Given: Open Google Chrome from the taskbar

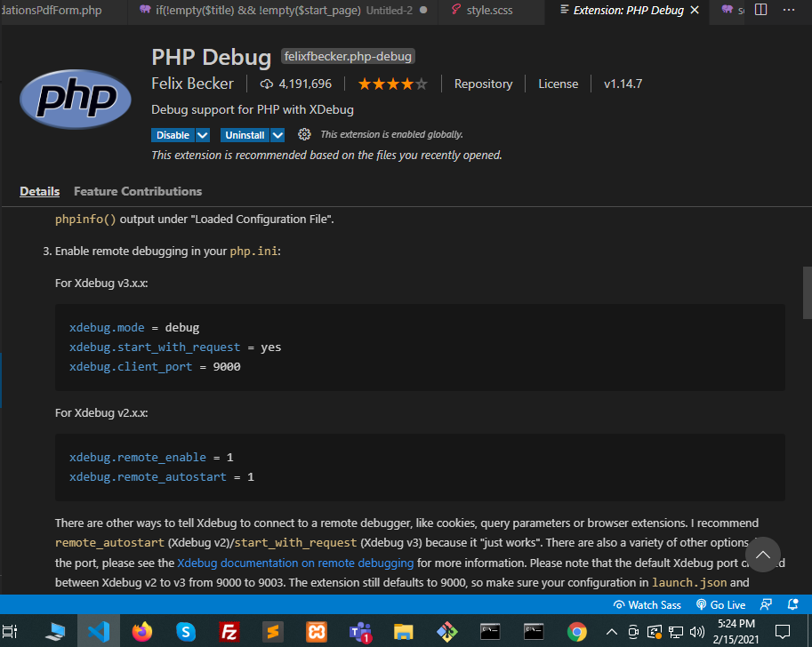Looking at the screenshot, I should pyautogui.click(x=577, y=632).
